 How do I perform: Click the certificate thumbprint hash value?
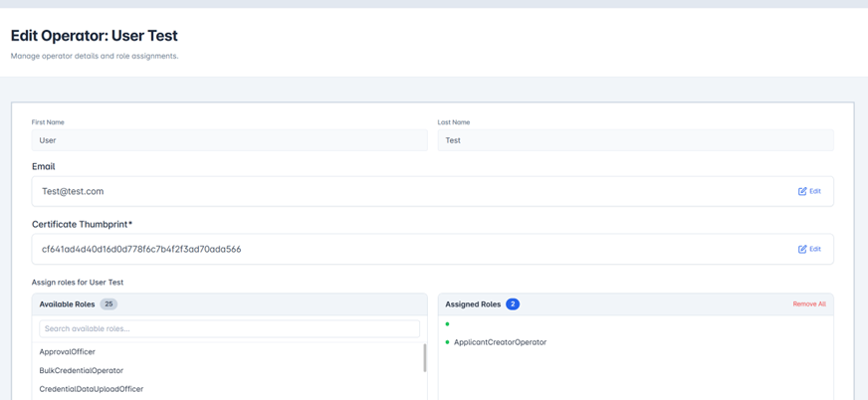coord(141,250)
